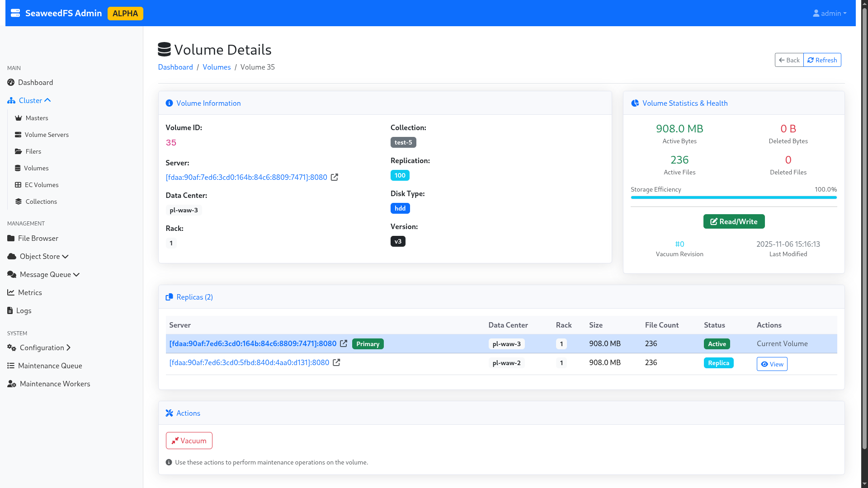Click the SeaweedFS Admin logo icon
Image resolution: width=868 pixels, height=488 pixels.
15,13
